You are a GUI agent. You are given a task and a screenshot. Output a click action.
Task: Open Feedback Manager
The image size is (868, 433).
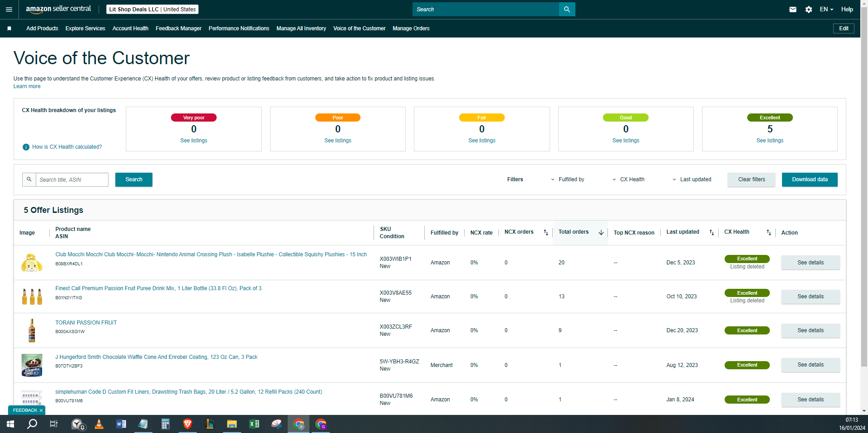tap(179, 28)
